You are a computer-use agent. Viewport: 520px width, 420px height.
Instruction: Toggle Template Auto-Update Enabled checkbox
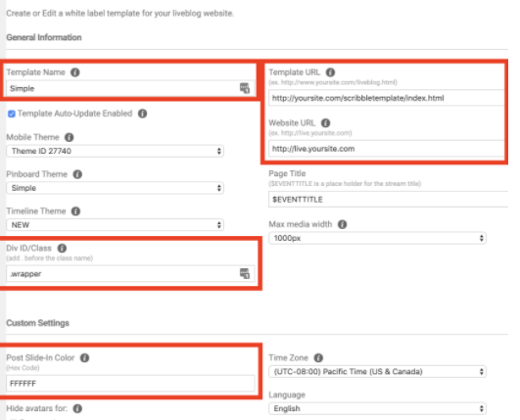(12, 114)
